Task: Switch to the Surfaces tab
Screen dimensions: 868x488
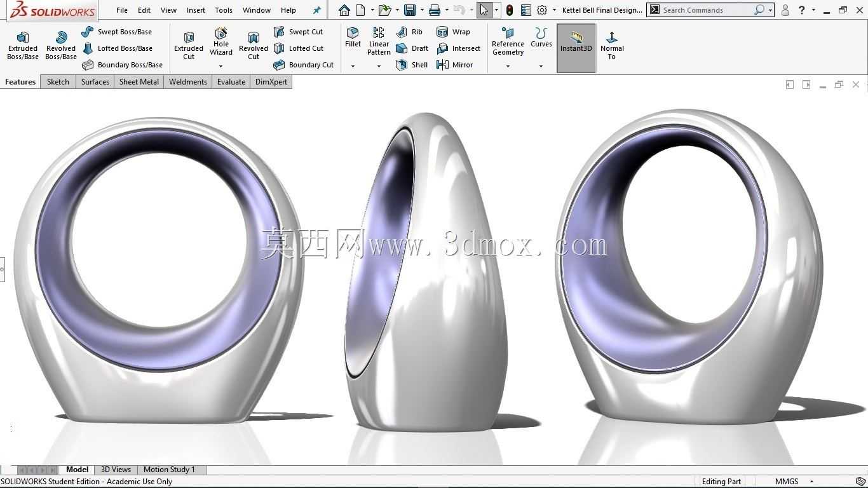Action: [x=95, y=82]
